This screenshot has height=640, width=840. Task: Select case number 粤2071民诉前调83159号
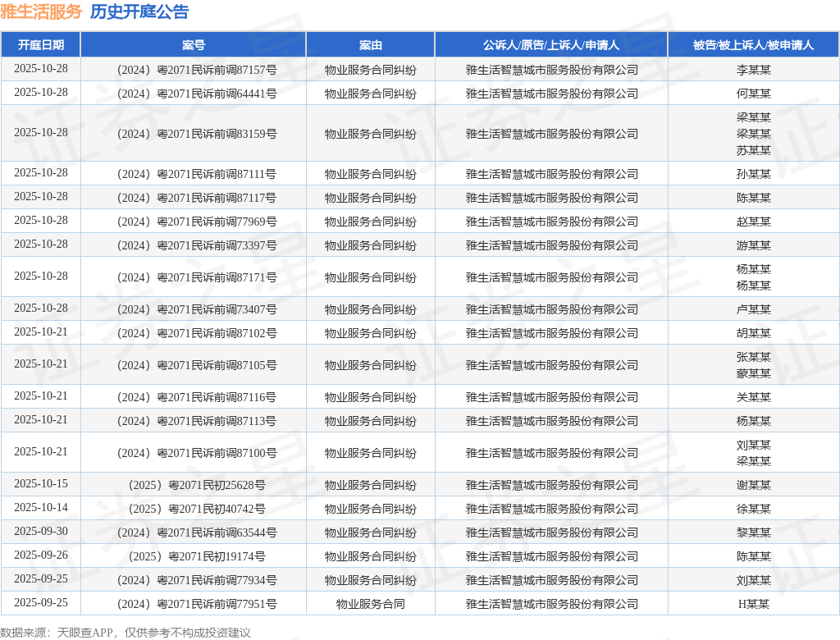pos(197,134)
